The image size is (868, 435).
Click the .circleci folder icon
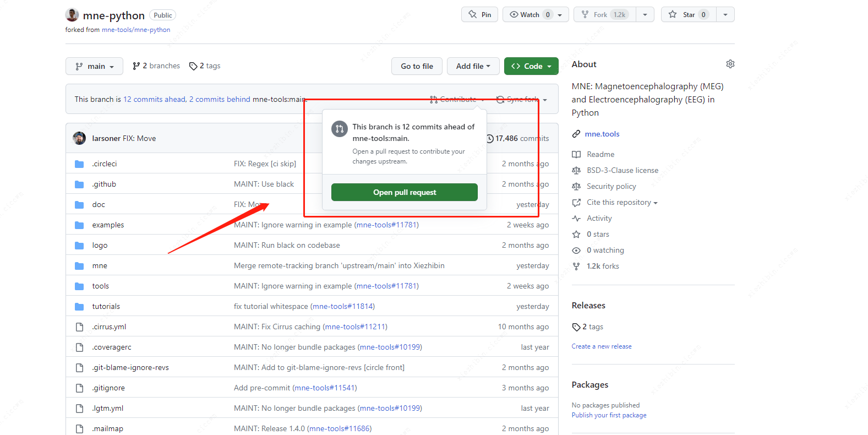click(79, 164)
